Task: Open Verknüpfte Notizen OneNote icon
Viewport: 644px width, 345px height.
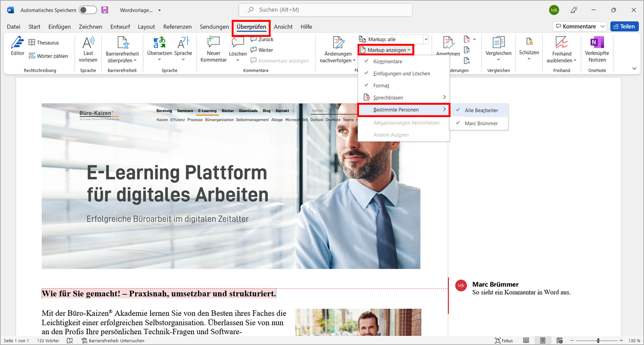Action: click(x=597, y=42)
